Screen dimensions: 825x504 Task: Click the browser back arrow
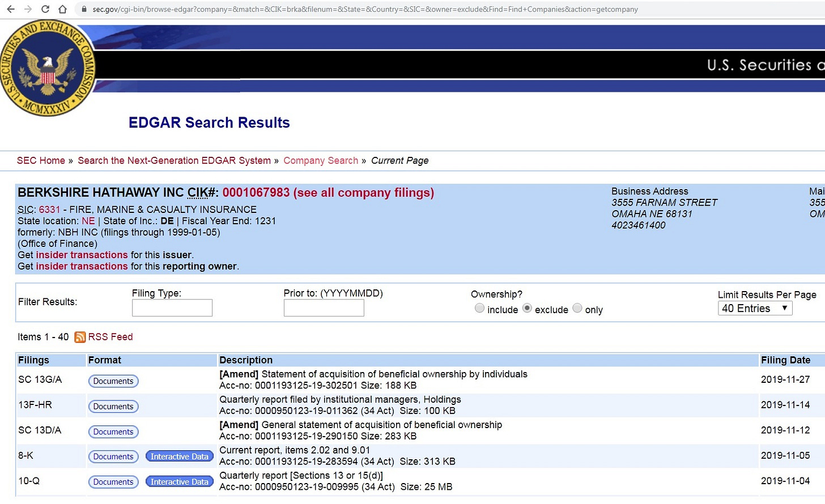[10, 9]
